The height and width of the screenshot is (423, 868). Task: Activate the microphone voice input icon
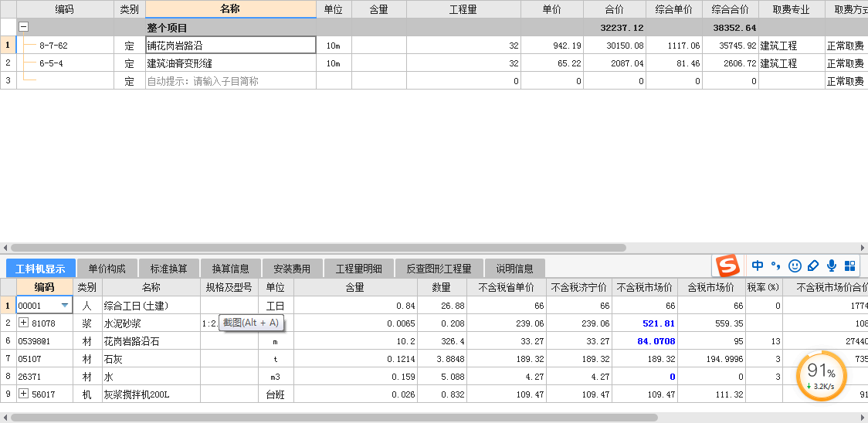click(x=832, y=266)
